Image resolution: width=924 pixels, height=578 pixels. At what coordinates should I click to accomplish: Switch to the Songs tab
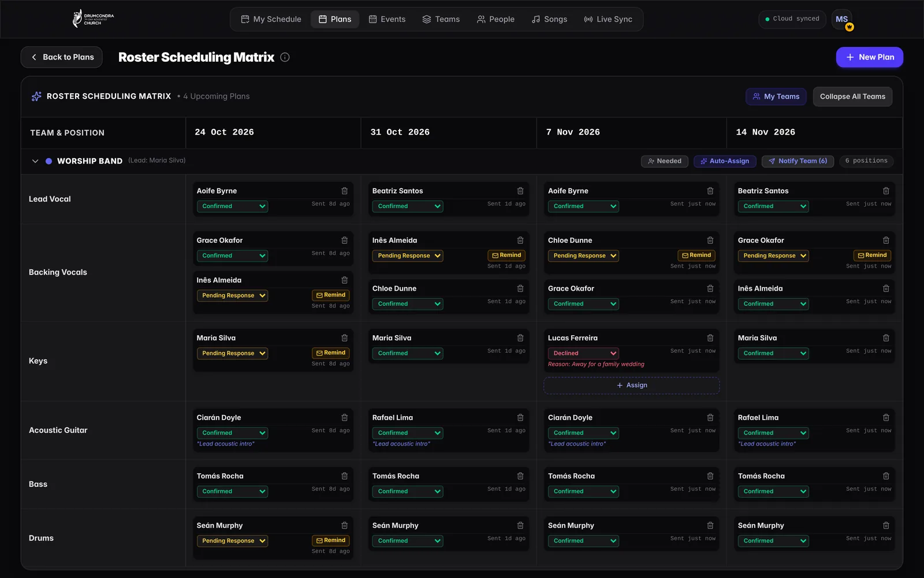[549, 19]
